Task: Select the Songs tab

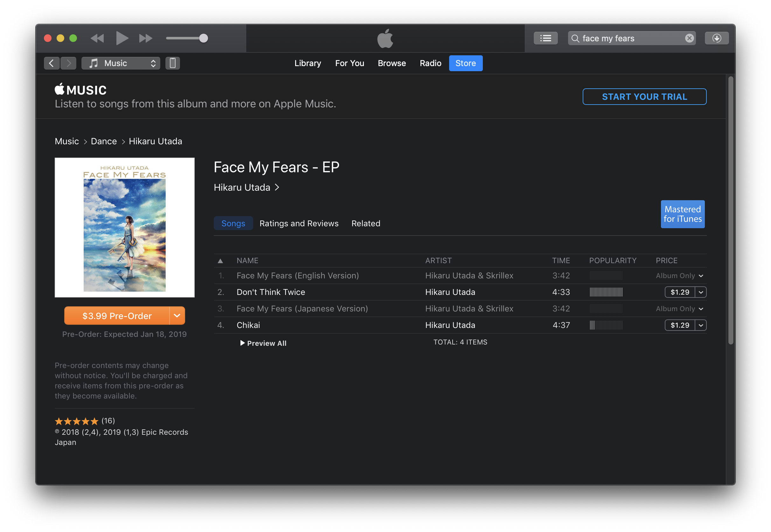Action: pyautogui.click(x=233, y=223)
